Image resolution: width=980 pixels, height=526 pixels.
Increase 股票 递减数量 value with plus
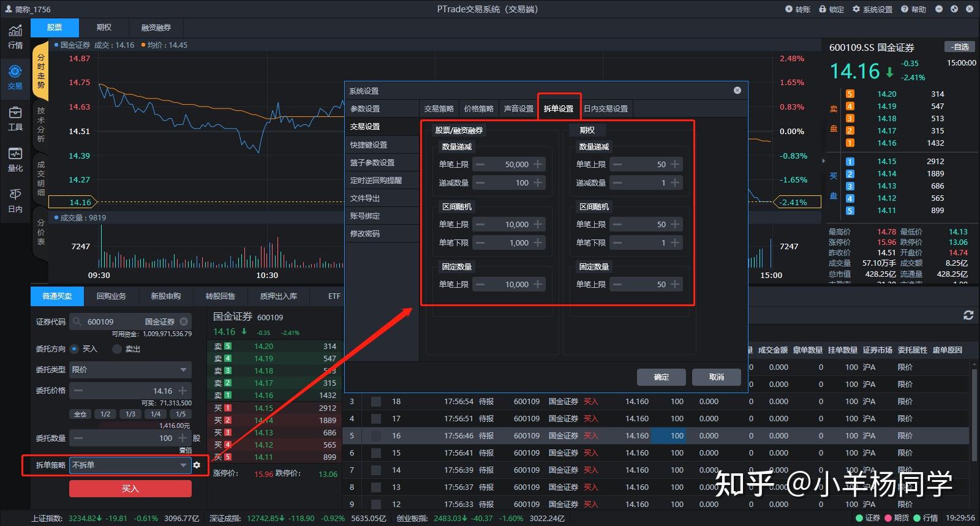click(x=538, y=182)
